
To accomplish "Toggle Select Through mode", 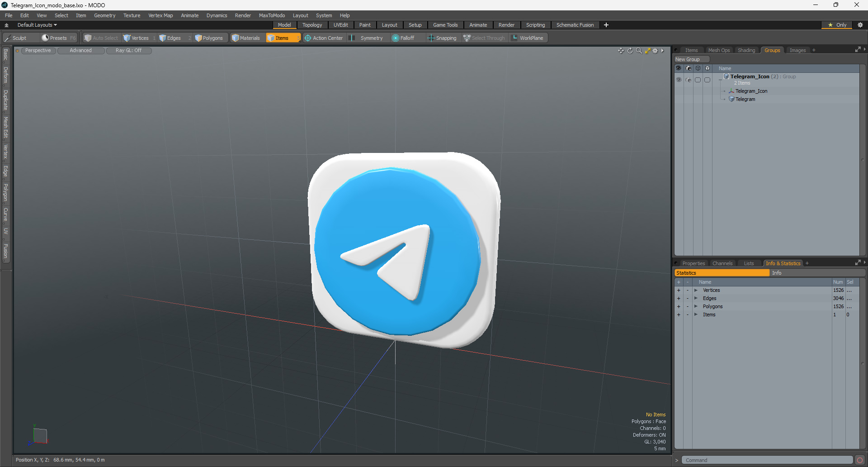I will (x=484, y=38).
